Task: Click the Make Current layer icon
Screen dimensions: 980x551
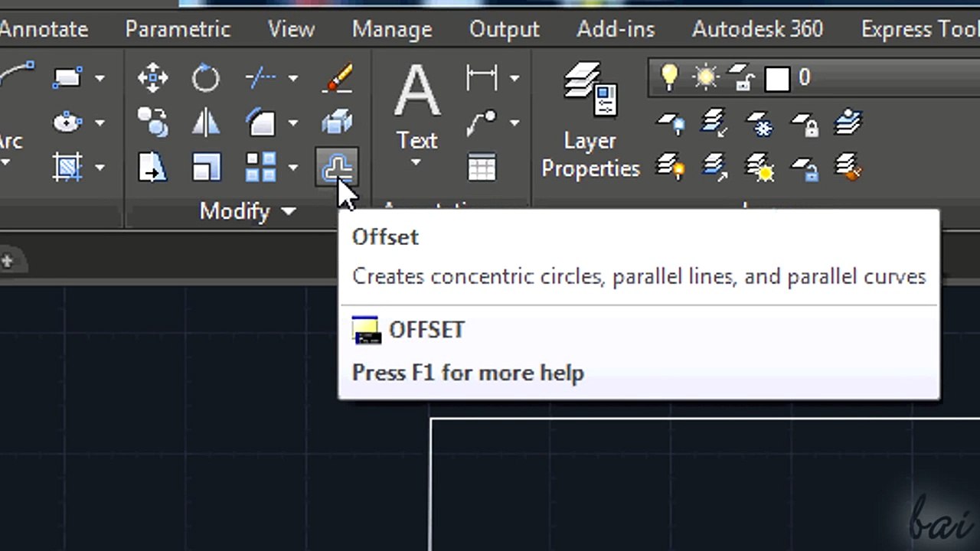Action: (x=848, y=122)
